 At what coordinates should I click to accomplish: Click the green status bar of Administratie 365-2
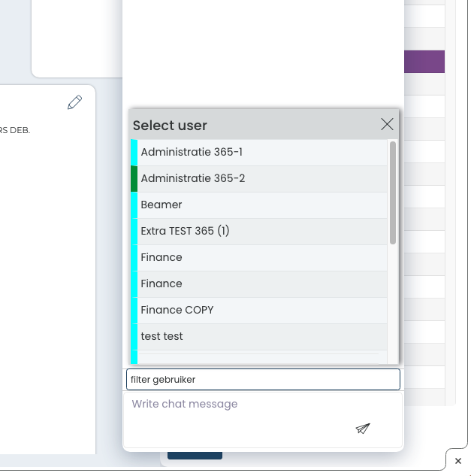click(134, 179)
